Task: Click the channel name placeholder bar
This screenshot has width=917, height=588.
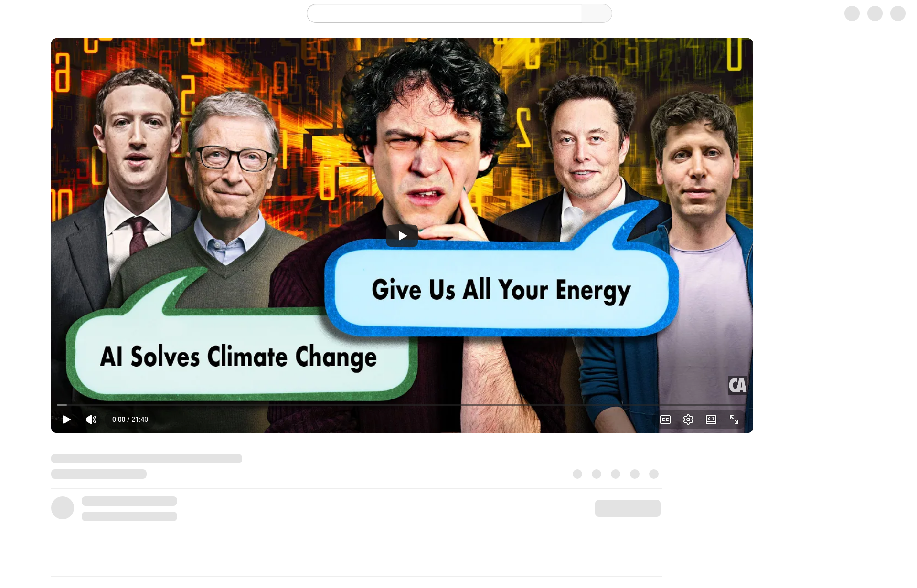Action: pyautogui.click(x=129, y=501)
